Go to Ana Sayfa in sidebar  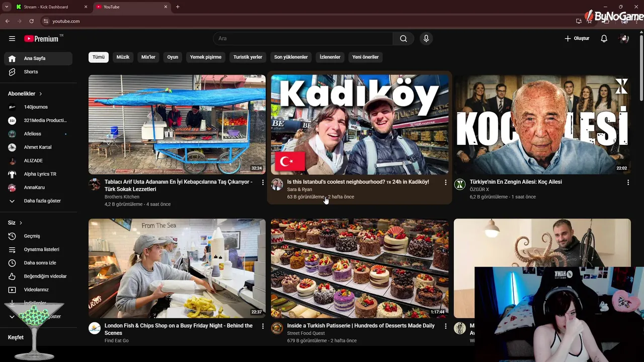click(38, 58)
